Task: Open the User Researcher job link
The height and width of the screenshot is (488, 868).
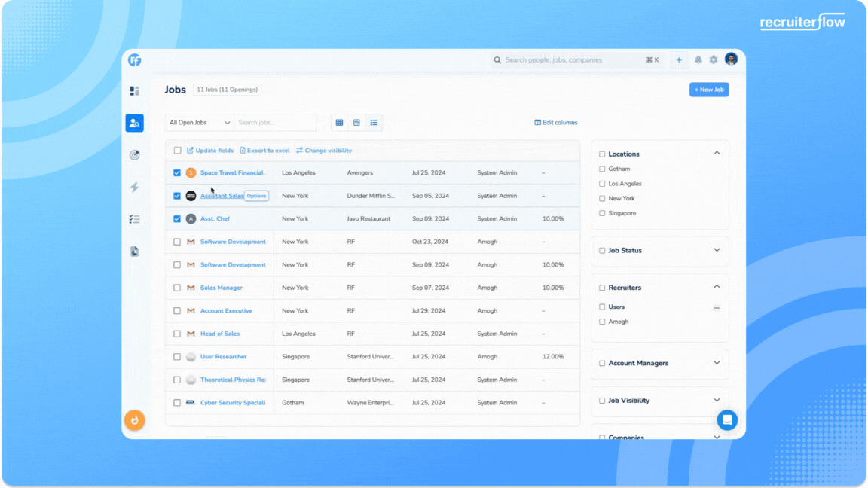Action: (x=223, y=357)
